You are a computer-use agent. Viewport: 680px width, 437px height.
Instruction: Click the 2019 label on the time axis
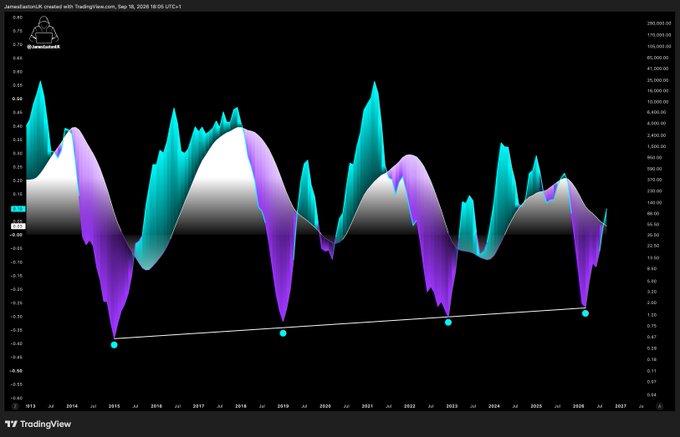coord(283,407)
